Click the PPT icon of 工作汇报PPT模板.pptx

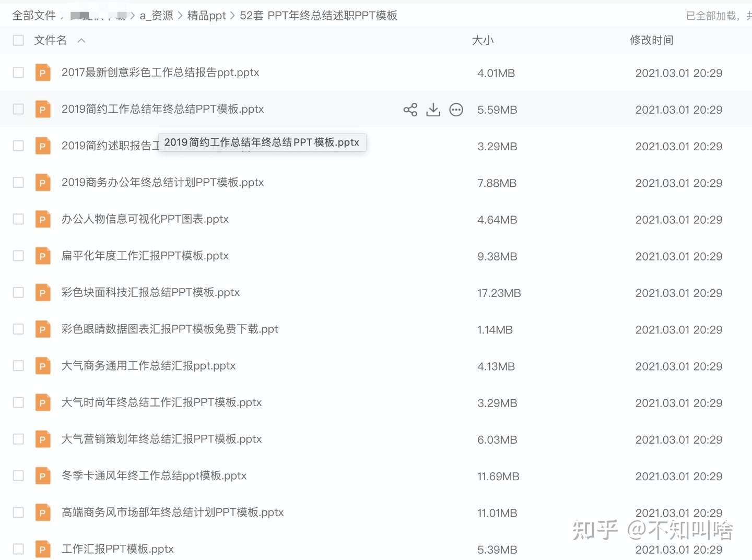(x=43, y=549)
